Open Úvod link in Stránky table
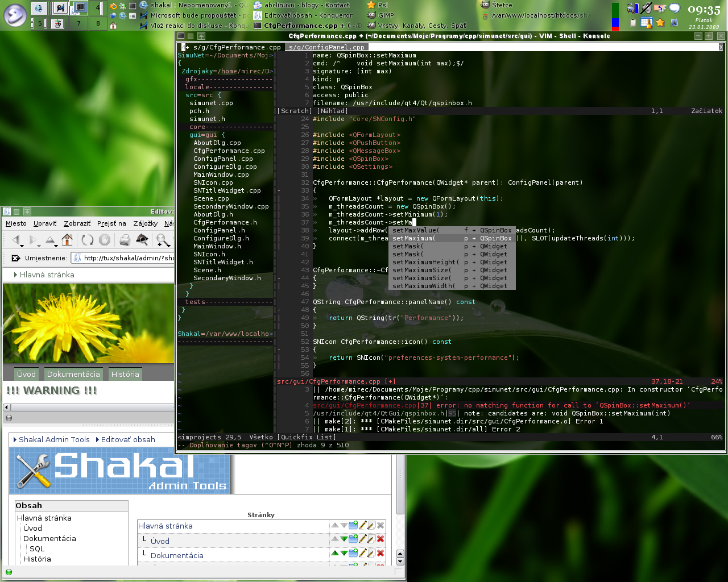Viewport: 728px width, 582px height. (160, 541)
